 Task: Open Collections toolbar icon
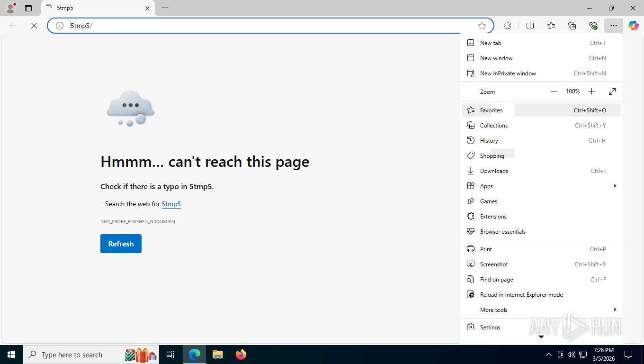click(x=572, y=26)
